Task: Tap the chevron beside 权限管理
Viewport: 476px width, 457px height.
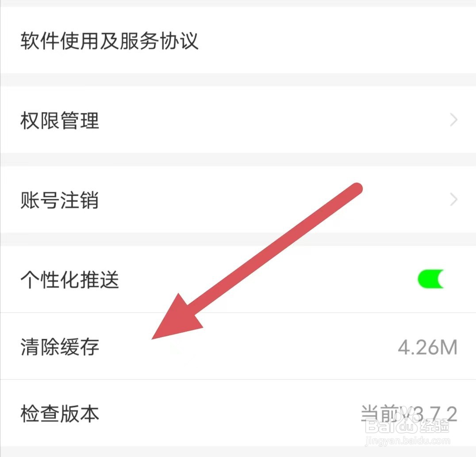Action: point(453,120)
